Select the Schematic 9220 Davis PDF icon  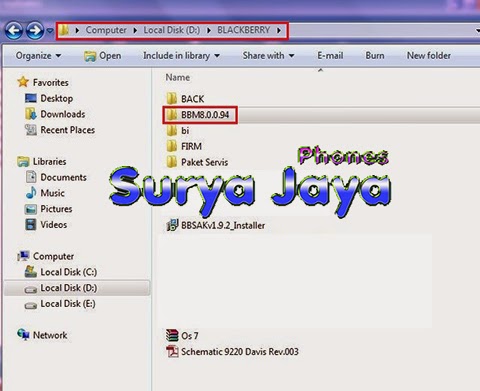pos(172,351)
